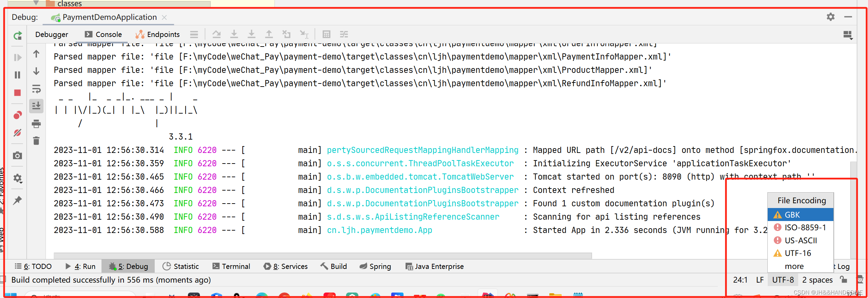The width and height of the screenshot is (868, 298).
Task: Pause the running program
Action: coord(17,75)
